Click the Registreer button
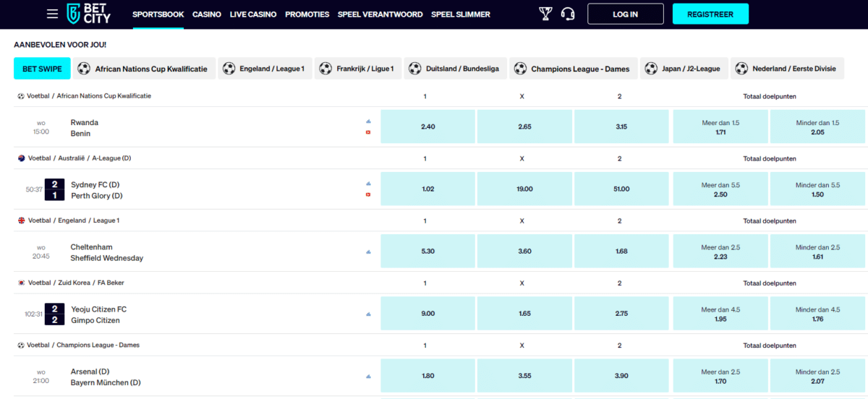 tap(710, 14)
